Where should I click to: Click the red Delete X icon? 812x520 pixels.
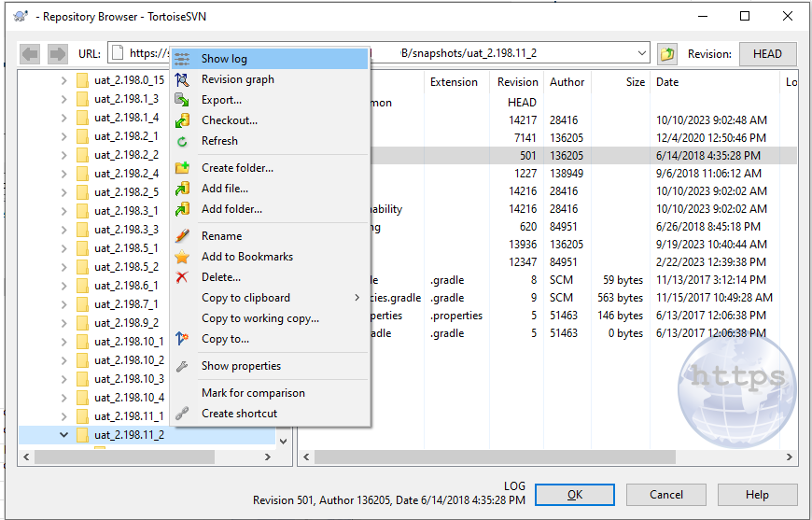[x=182, y=277]
